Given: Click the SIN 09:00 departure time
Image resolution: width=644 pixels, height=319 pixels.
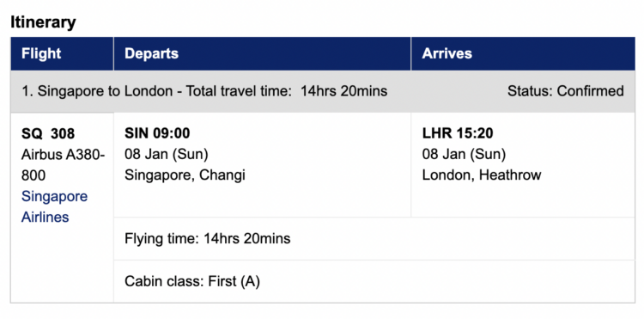Looking at the screenshot, I should click(x=157, y=133).
